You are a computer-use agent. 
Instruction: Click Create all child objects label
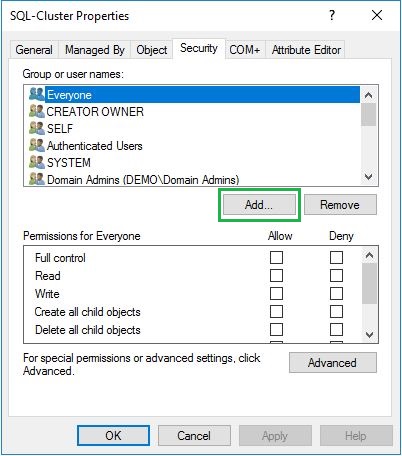88,312
